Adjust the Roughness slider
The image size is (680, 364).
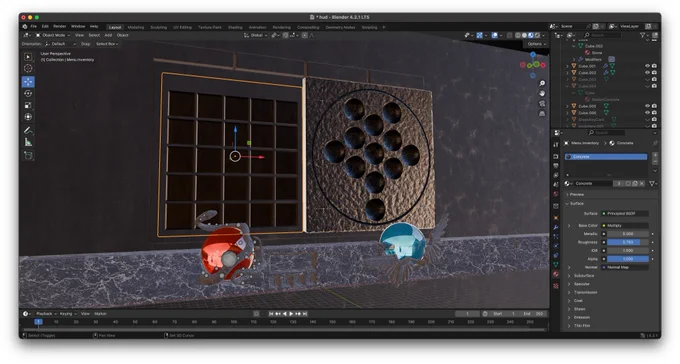coord(628,242)
